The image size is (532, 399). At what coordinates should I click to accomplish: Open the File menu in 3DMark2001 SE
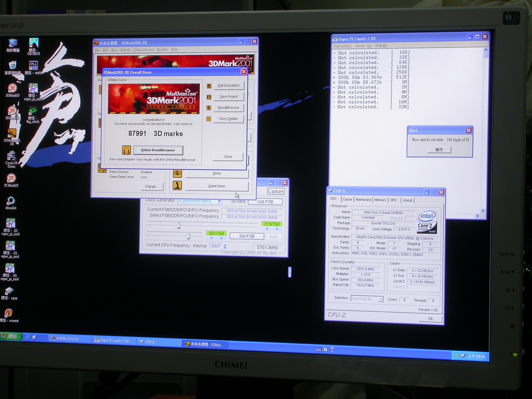tap(97, 50)
